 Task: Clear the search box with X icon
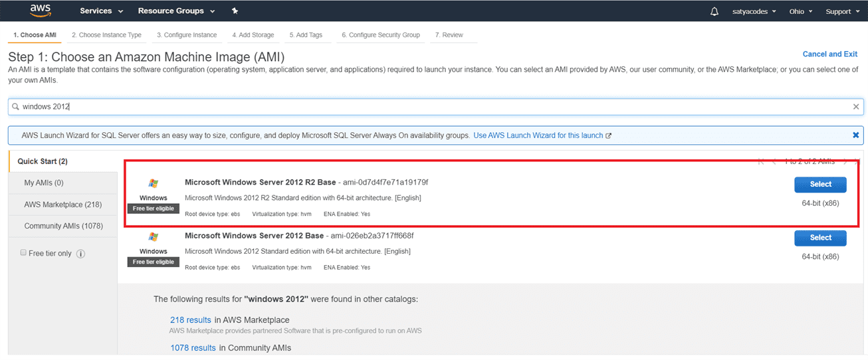click(856, 107)
